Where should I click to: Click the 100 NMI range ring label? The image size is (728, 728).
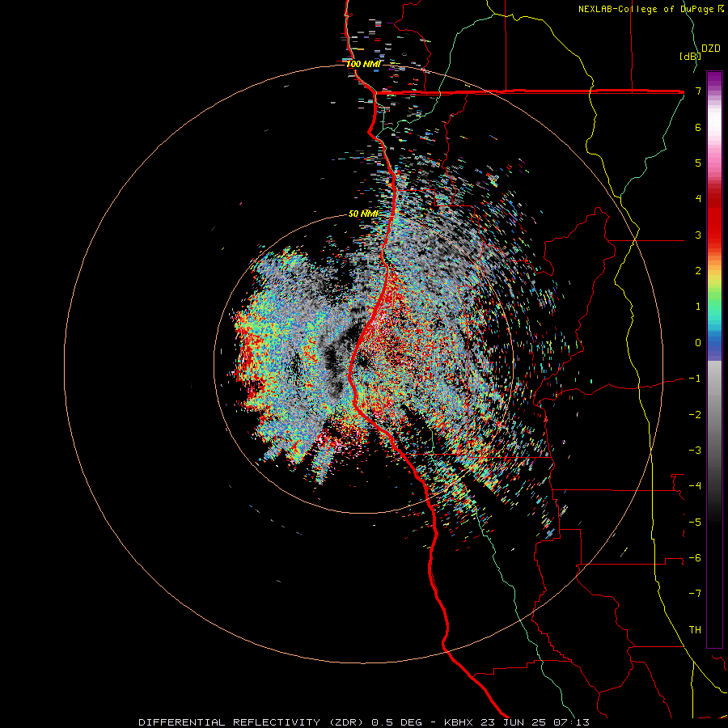pos(363,64)
